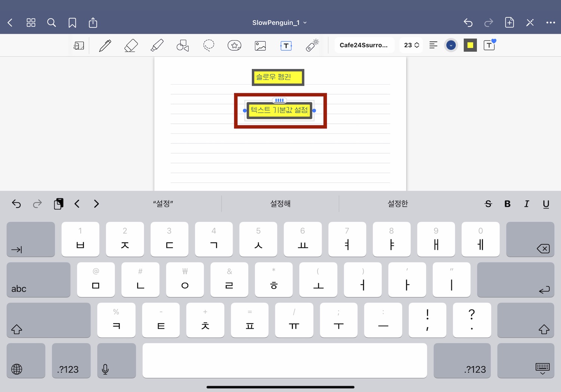The image size is (561, 392).
Task: Move cursor left with keyboard chevron
Action: point(77,204)
